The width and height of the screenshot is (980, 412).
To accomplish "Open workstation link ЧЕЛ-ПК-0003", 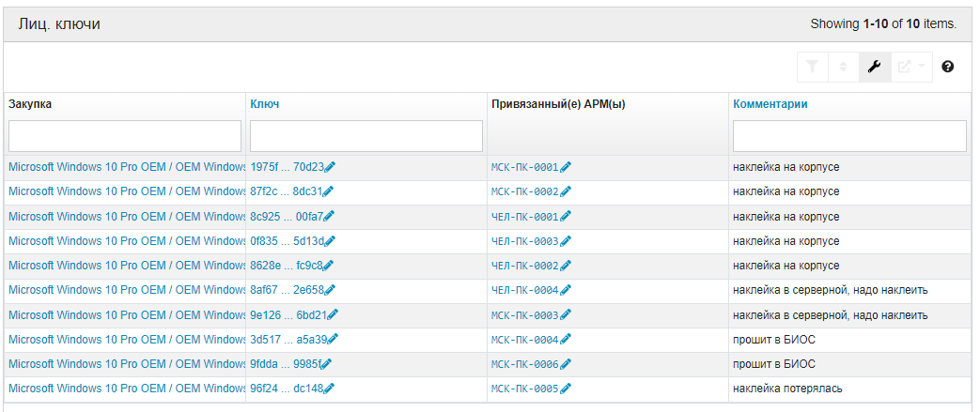I will [525, 241].
